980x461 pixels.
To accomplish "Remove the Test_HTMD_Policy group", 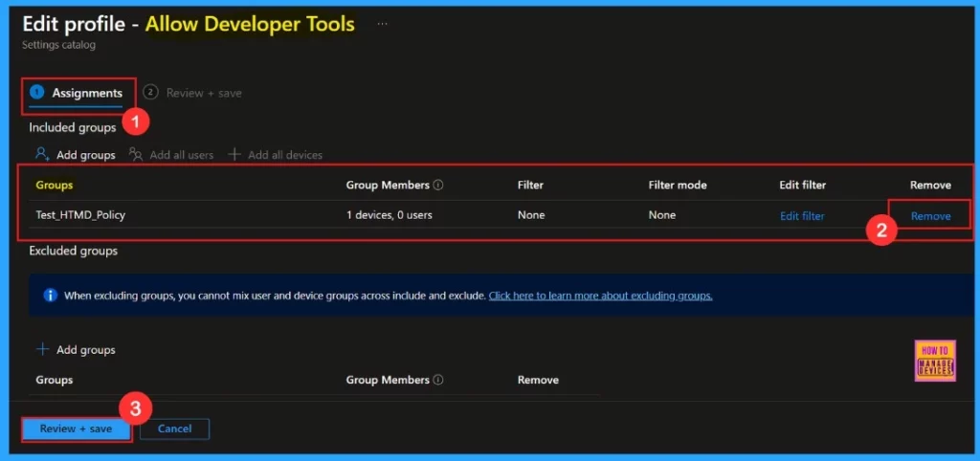I will click(x=930, y=216).
